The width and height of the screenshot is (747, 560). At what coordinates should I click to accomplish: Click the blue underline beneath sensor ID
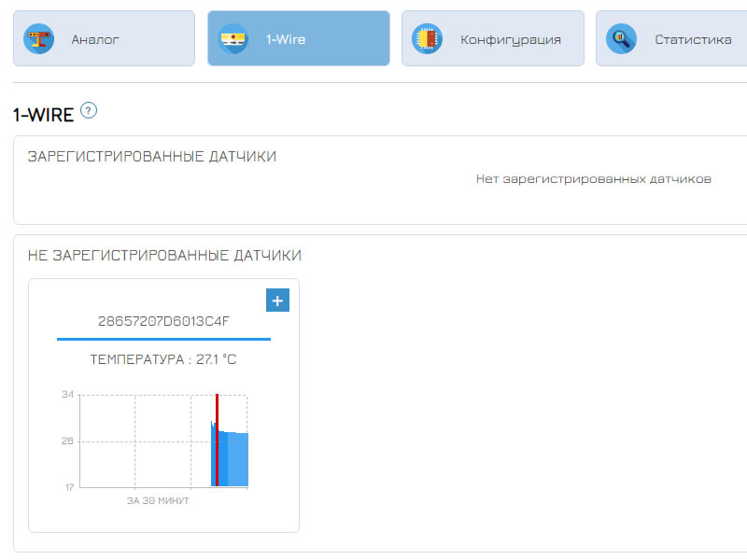coord(163,339)
